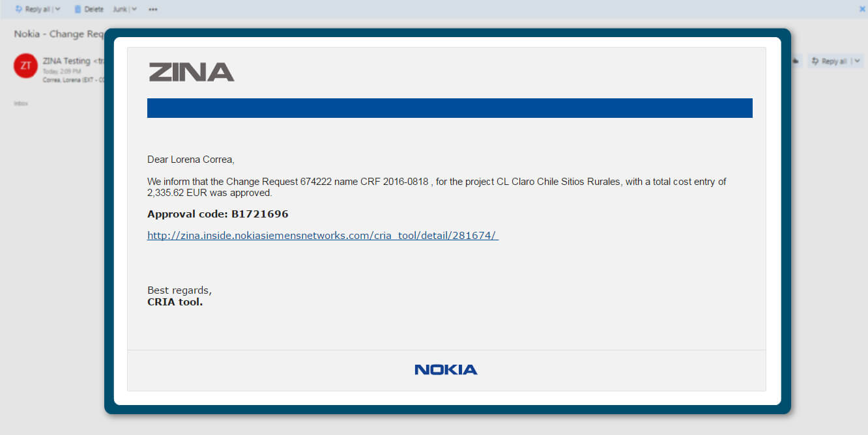Image resolution: width=868 pixels, height=435 pixels.
Task: Expand Reply all options in top toolbar
Action: point(58,9)
